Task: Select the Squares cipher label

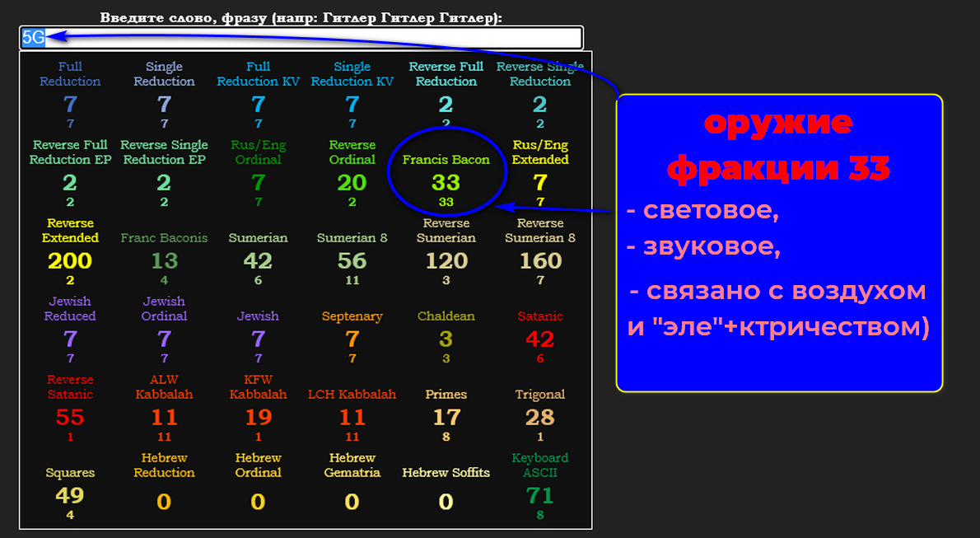Action: (70, 472)
